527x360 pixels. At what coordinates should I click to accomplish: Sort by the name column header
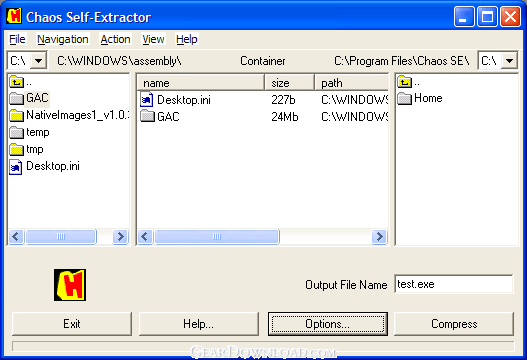tap(201, 83)
